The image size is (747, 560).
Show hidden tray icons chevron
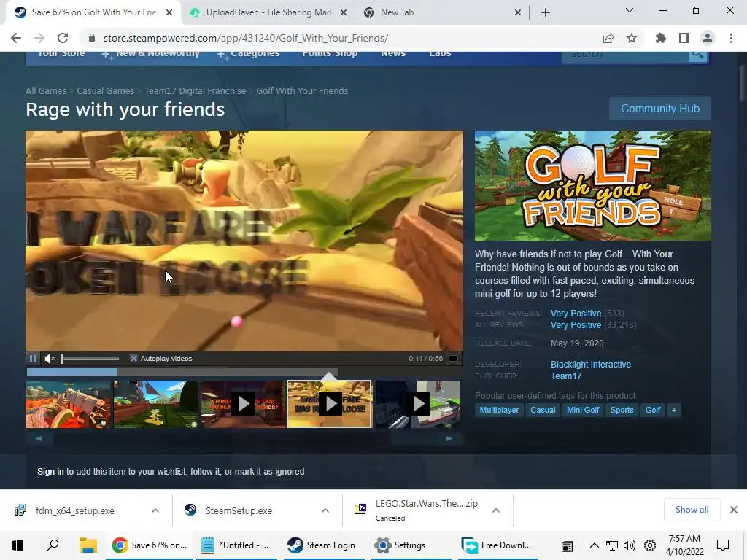(x=594, y=545)
